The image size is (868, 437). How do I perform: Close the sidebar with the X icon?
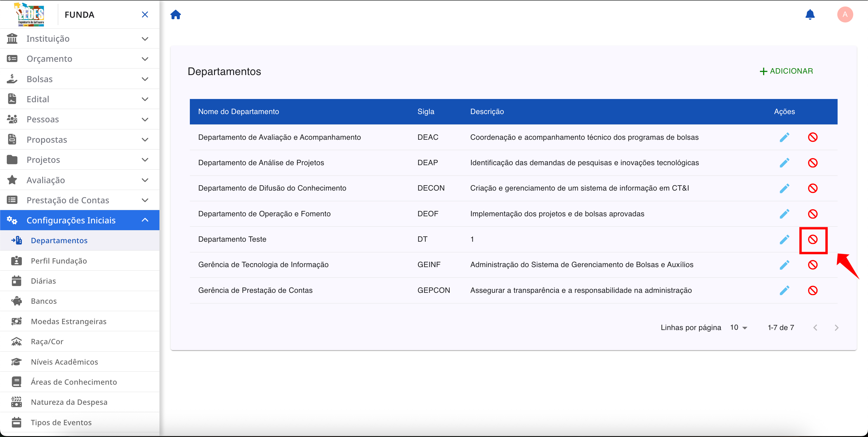145,14
